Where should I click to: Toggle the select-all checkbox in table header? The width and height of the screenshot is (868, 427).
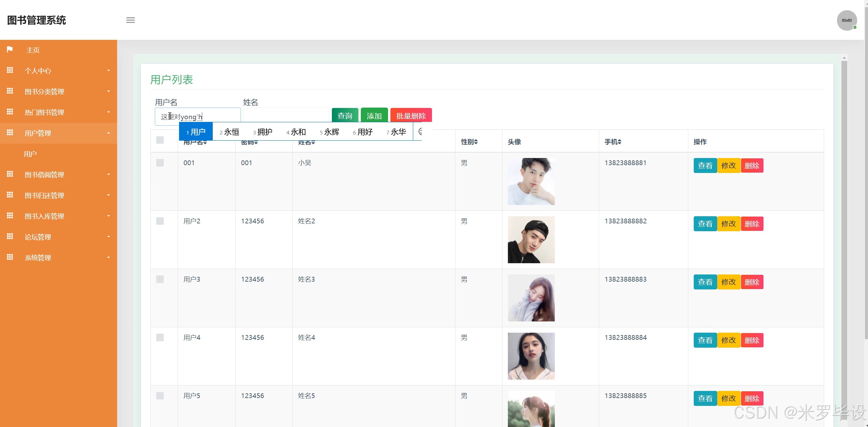[160, 140]
